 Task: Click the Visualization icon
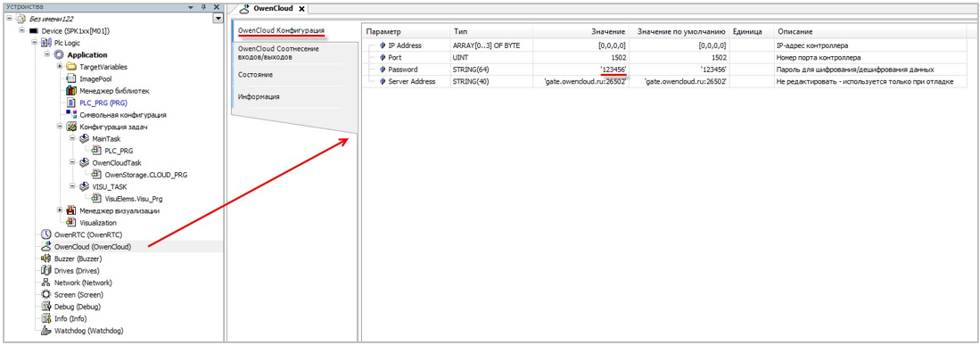point(70,223)
